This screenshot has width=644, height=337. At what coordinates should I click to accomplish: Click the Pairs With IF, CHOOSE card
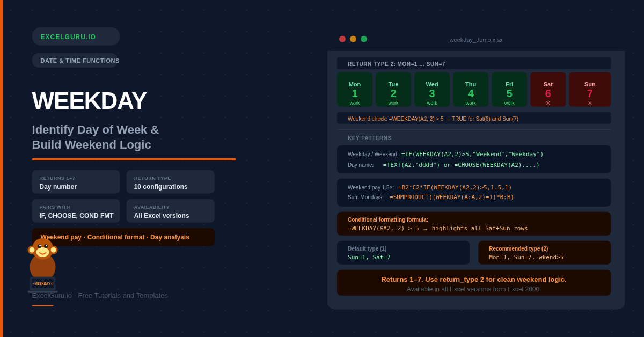click(76, 211)
